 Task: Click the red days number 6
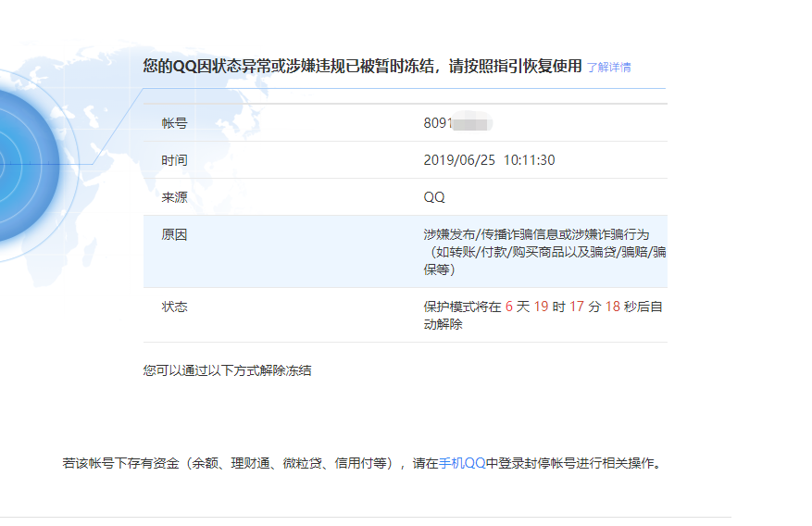tap(508, 307)
